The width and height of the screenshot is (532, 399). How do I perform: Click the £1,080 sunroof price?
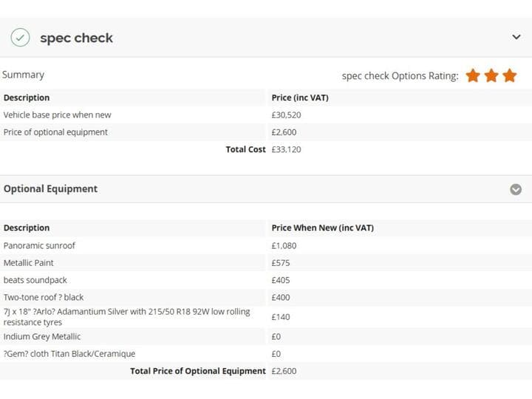[284, 245]
